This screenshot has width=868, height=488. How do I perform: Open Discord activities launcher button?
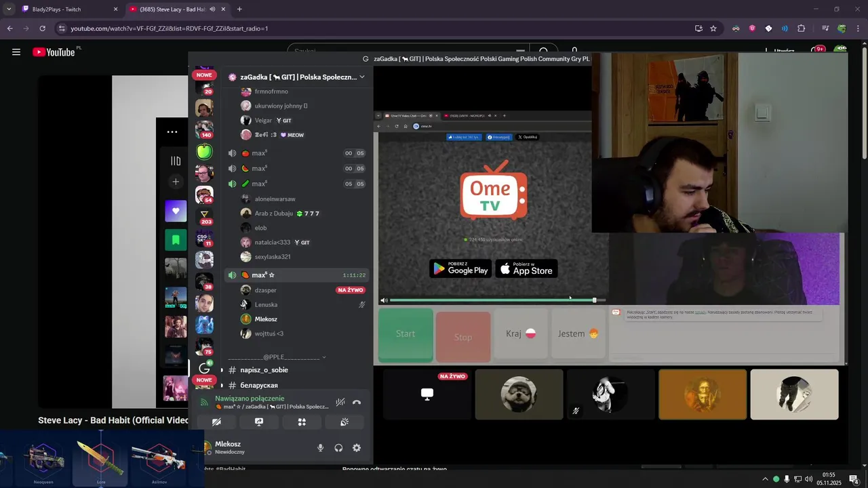(x=302, y=422)
